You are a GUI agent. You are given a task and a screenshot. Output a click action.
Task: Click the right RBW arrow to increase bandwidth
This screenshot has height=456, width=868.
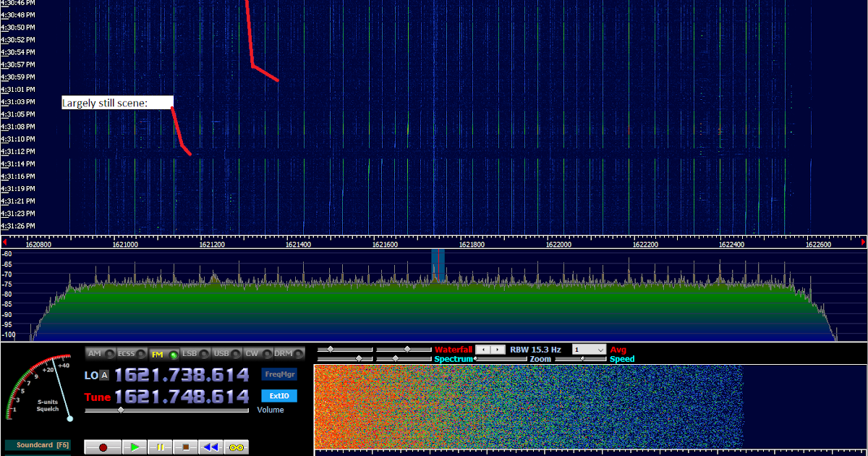coord(498,349)
